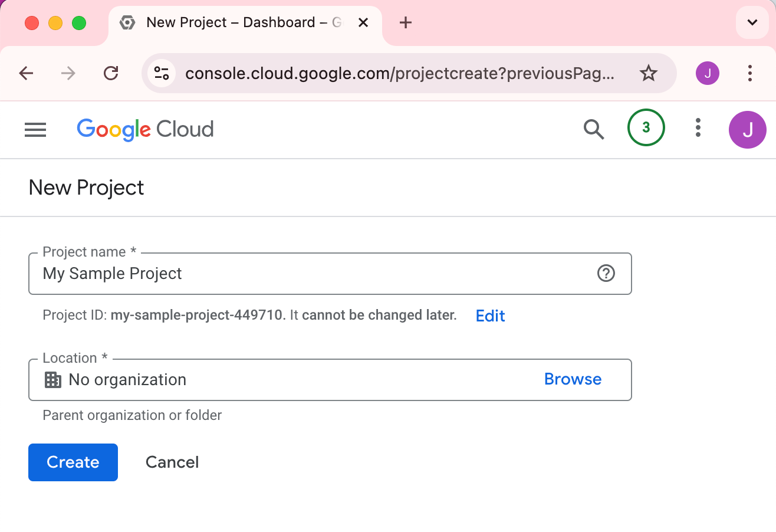The image size is (776, 532).
Task: Click the macOS green fullscreen window button
Action: pyautogui.click(x=79, y=23)
